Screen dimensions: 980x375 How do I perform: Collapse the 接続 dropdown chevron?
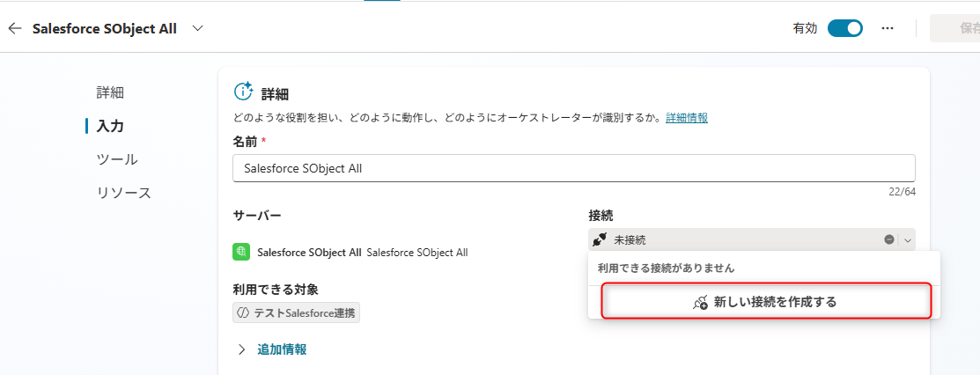(908, 239)
